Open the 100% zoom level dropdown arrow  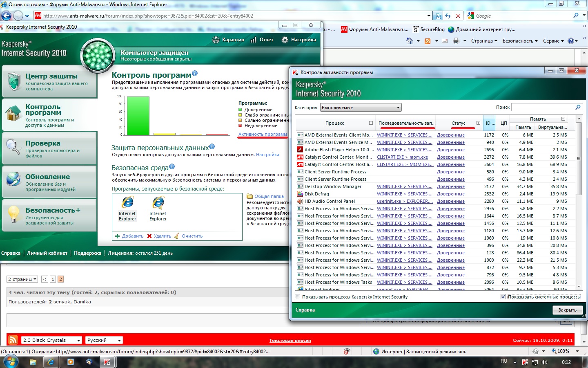577,351
